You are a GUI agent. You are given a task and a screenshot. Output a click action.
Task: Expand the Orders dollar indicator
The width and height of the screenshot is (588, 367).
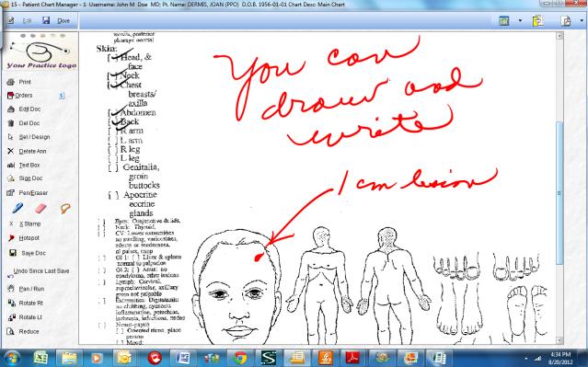point(62,96)
